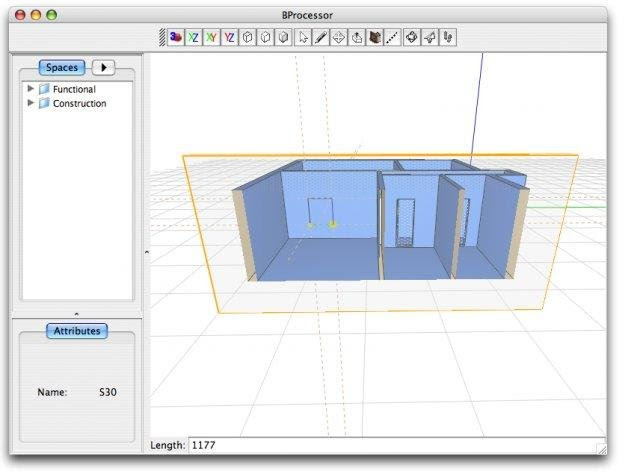Select the arrow selection tool

tap(302, 37)
